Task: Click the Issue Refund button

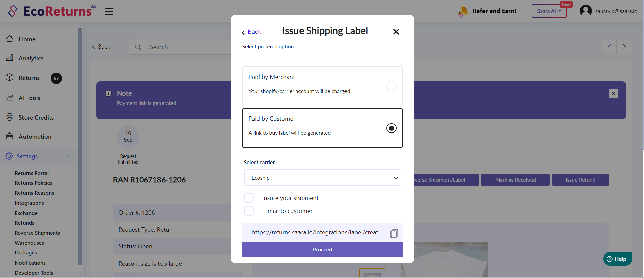Action: click(580, 180)
